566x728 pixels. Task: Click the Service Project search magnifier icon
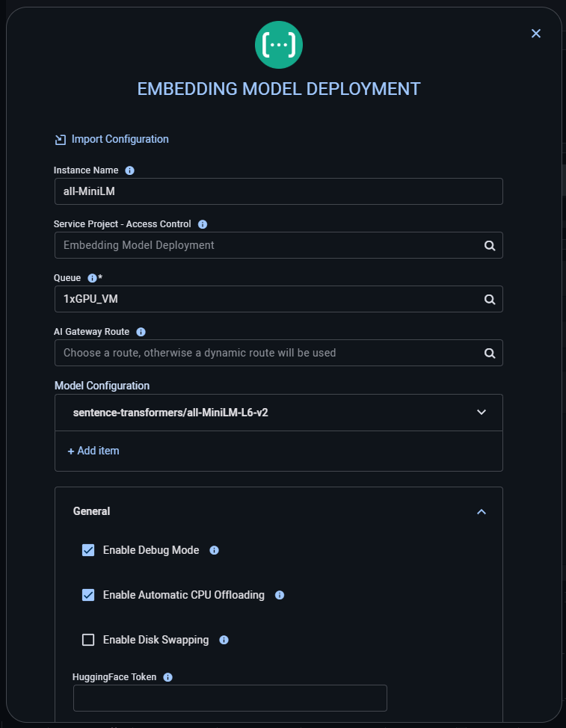[x=489, y=245]
